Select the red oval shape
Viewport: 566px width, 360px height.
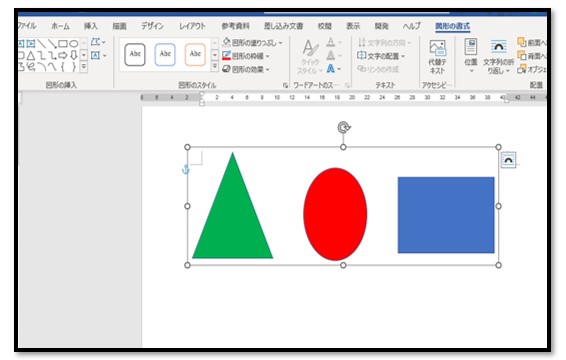click(335, 214)
